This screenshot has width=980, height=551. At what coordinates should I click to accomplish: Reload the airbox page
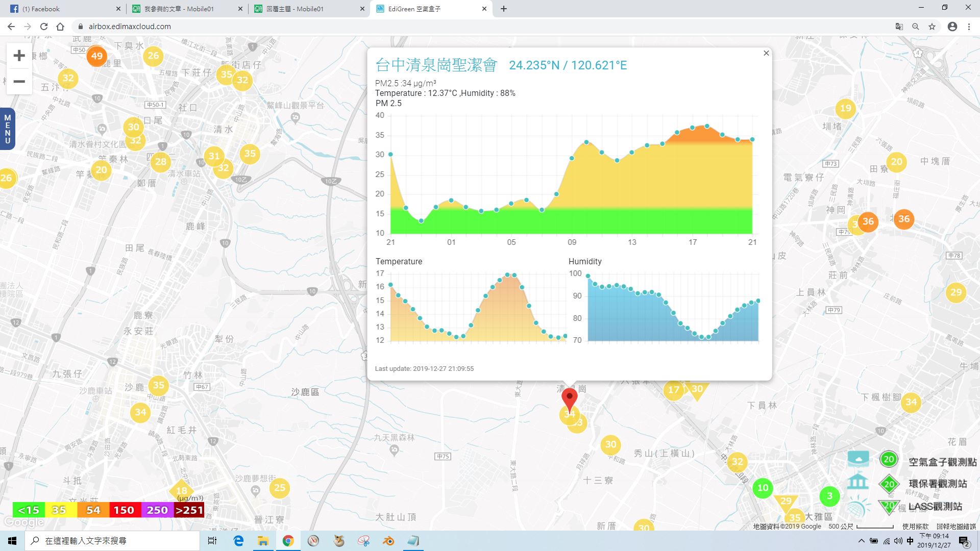[x=44, y=27]
